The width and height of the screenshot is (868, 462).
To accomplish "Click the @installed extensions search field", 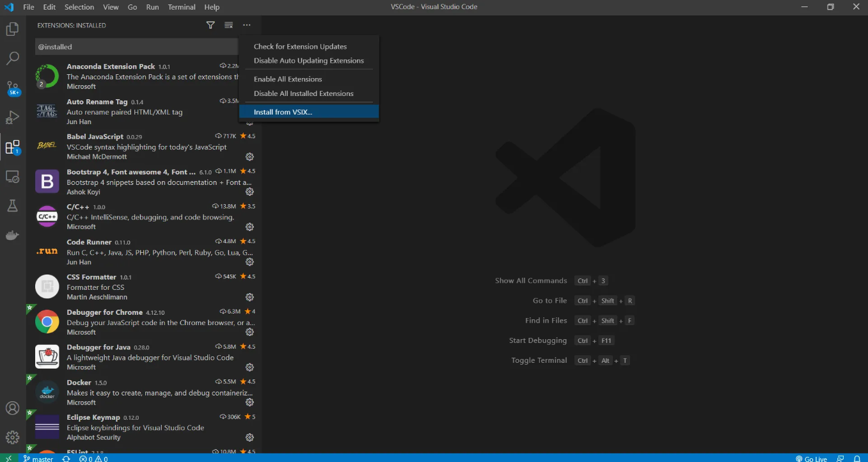I will (134, 47).
